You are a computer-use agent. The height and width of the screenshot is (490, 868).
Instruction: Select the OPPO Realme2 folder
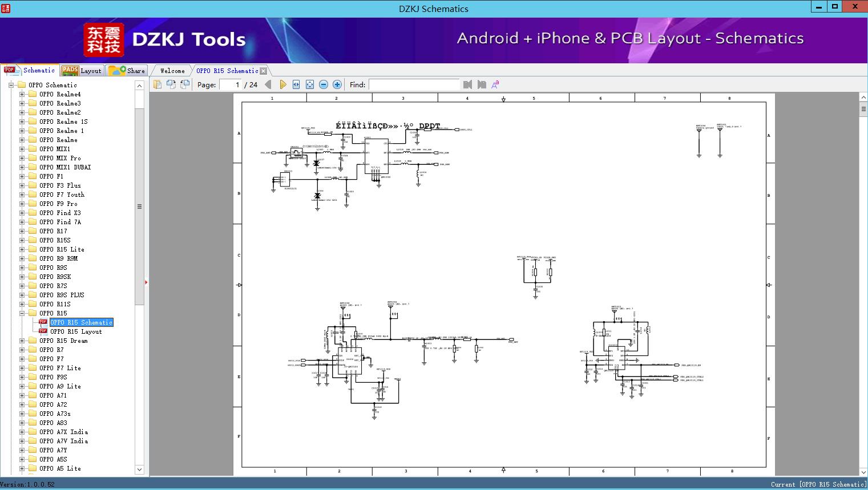pyautogui.click(x=60, y=112)
